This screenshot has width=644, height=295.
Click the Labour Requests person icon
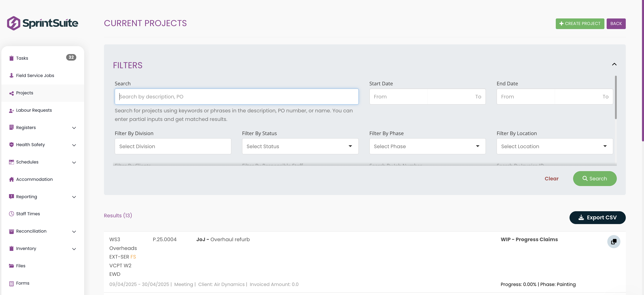11,110
